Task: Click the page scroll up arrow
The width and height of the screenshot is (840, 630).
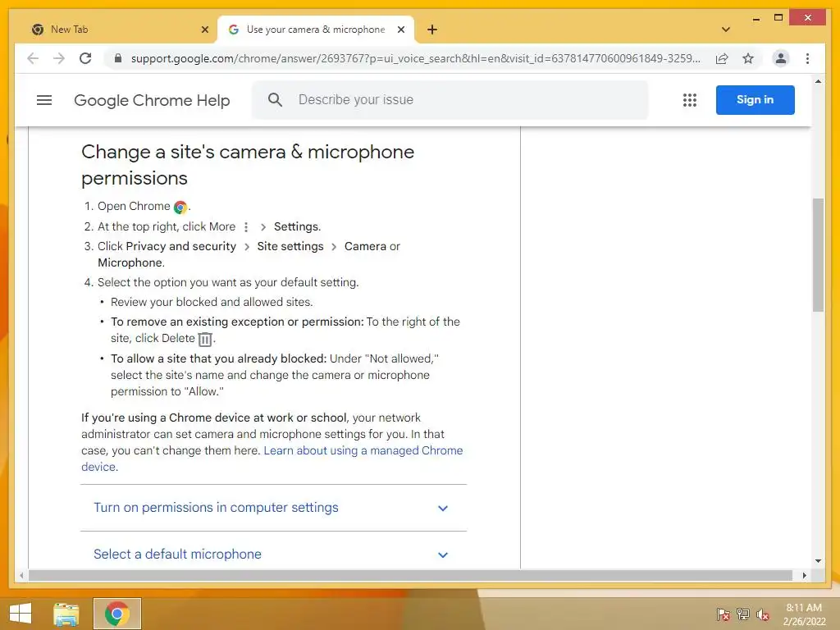Action: tap(818, 81)
